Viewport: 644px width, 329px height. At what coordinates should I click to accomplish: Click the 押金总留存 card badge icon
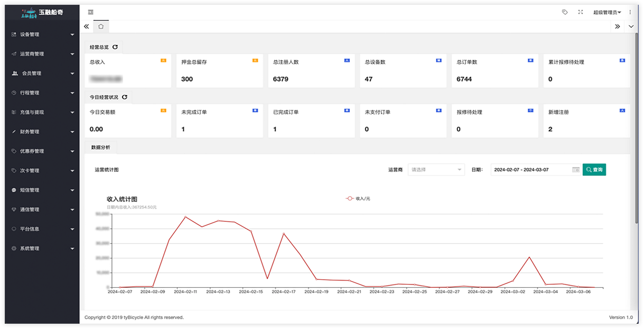(255, 61)
